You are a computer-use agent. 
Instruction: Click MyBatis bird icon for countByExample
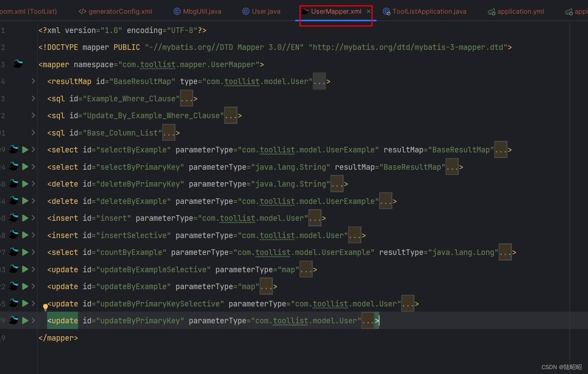[14, 252]
